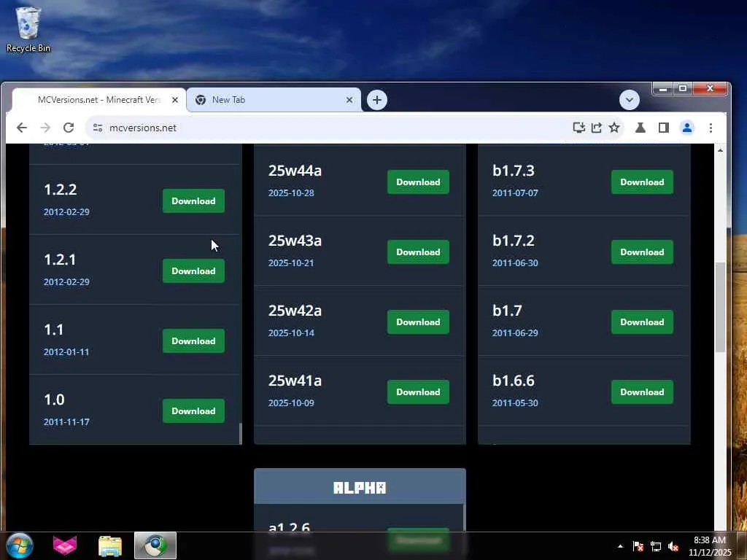Select the version label b1.7.3
This screenshot has height=560, width=747.
pos(514,171)
